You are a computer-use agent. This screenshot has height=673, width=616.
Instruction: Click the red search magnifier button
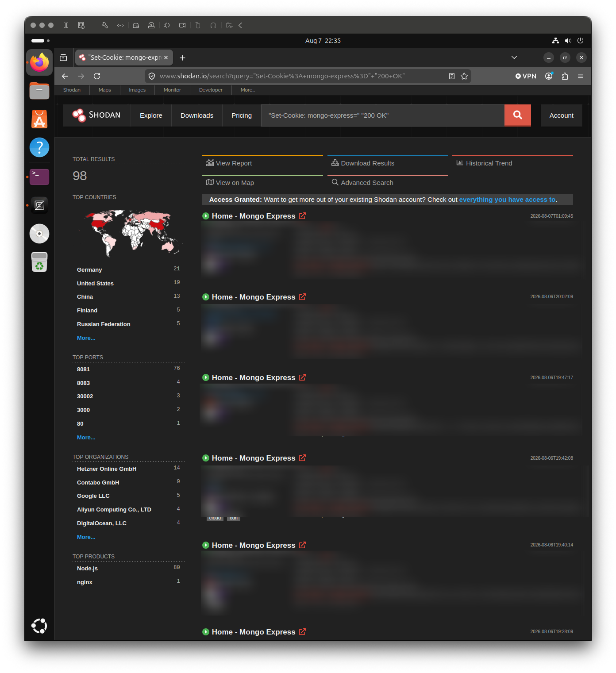tap(517, 115)
